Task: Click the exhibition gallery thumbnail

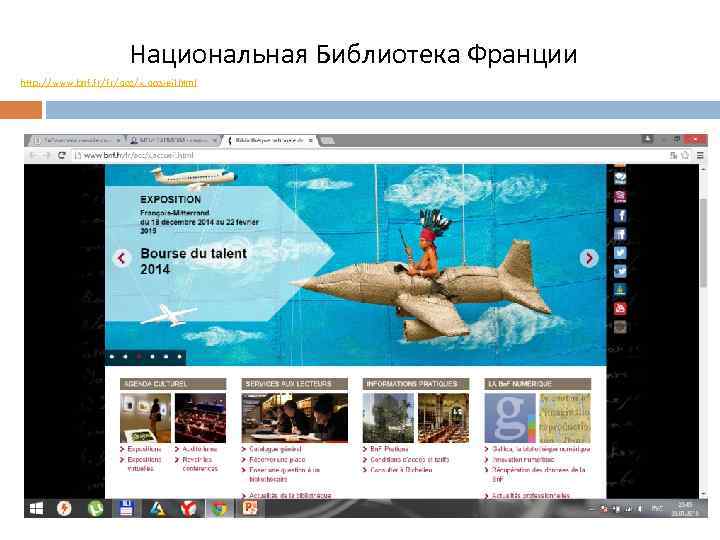Action: (146, 418)
